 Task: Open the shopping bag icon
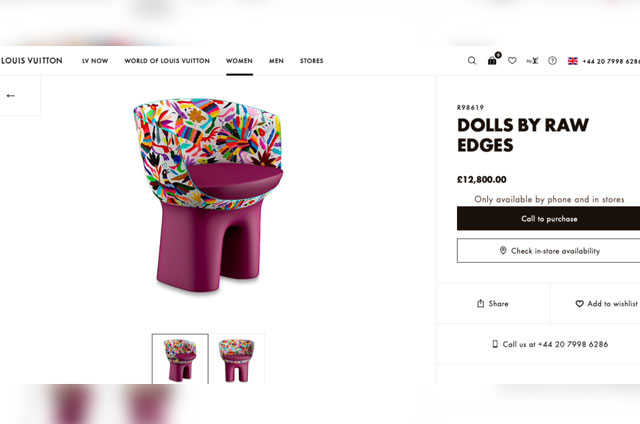click(x=492, y=61)
